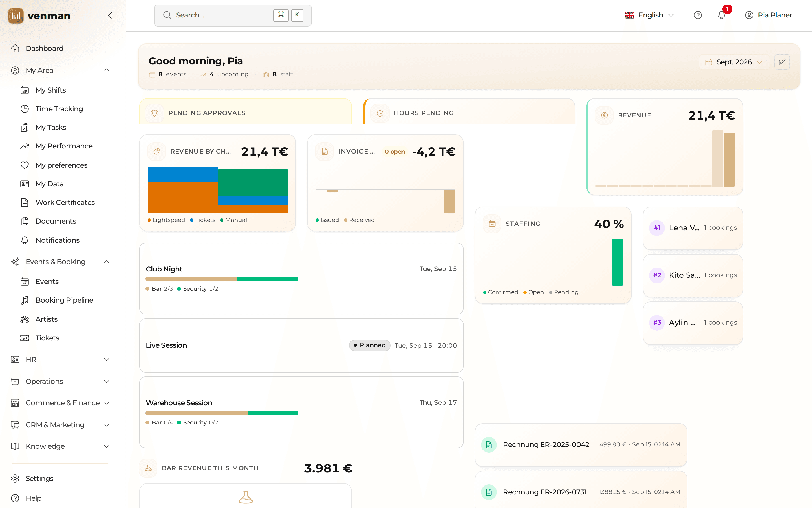Click the Club Night staffing progress bar

222,279
